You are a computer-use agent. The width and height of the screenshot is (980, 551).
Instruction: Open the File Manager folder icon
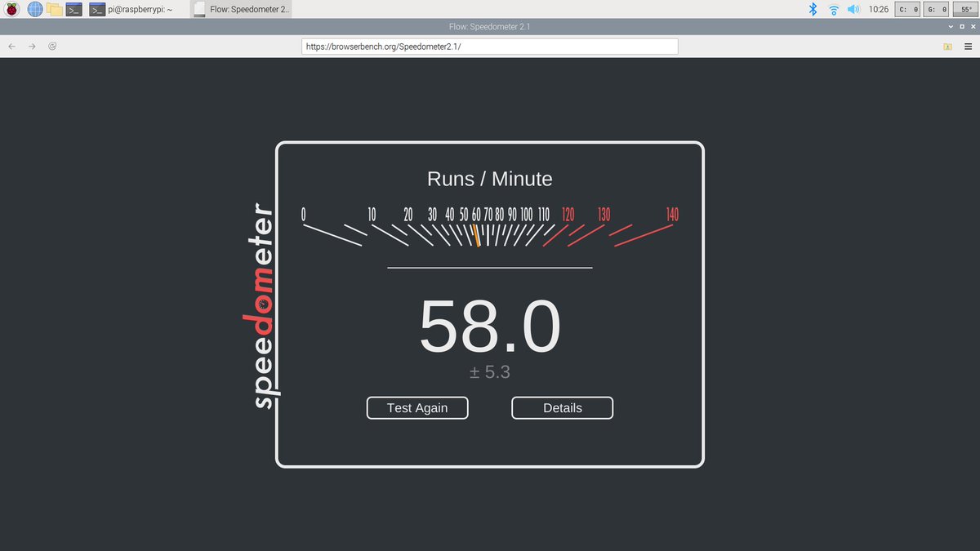coord(55,10)
